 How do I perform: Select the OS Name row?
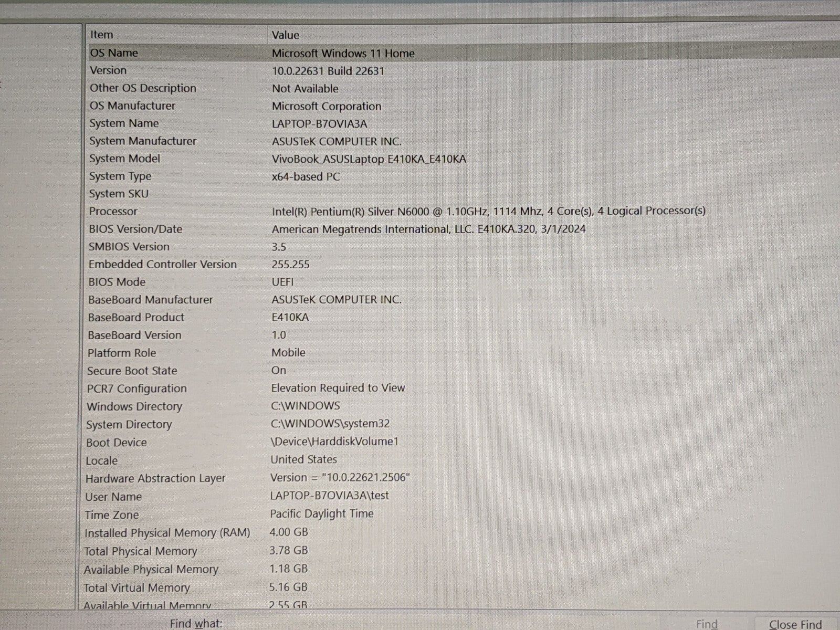click(114, 53)
